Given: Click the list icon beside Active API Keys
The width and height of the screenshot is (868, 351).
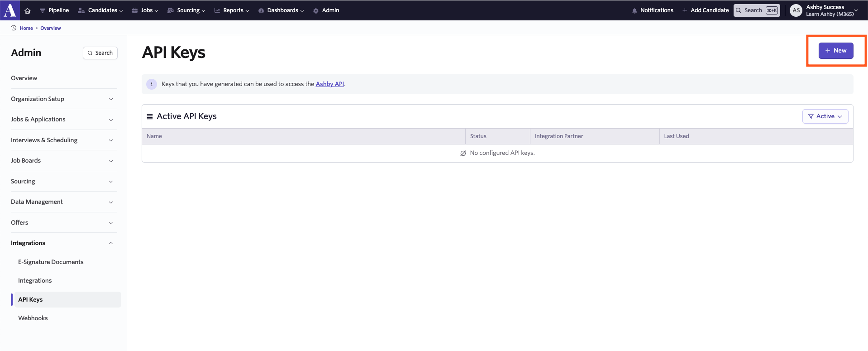Looking at the screenshot, I should pos(150,117).
